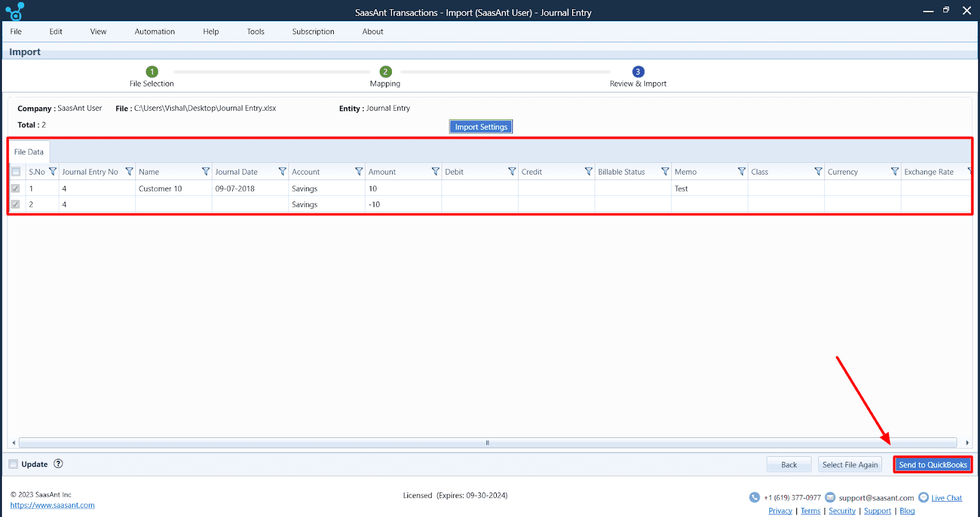
Task: Select the '09-07-2018' journal date cell
Action: coord(250,188)
